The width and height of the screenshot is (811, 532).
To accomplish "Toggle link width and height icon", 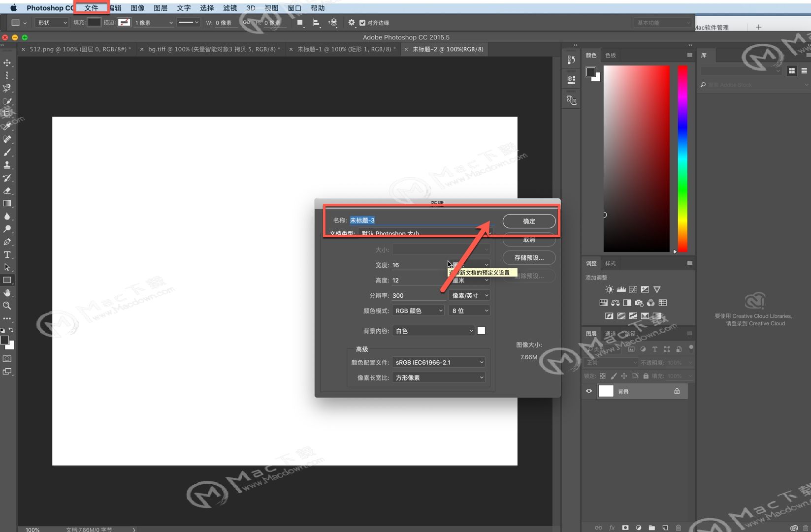I will pyautogui.click(x=247, y=23).
